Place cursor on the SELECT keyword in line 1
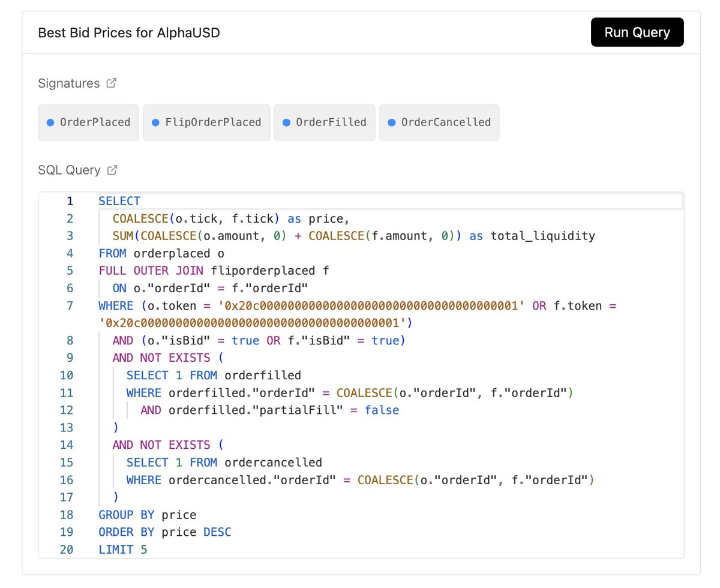The width and height of the screenshot is (720, 588). pyautogui.click(x=119, y=201)
